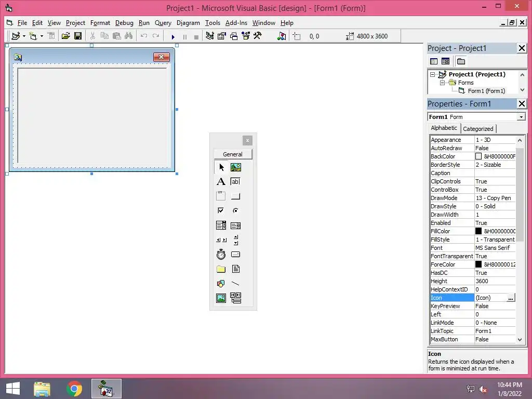This screenshot has height=399, width=532.
Task: Click the General toolbox tab button
Action: (x=233, y=154)
